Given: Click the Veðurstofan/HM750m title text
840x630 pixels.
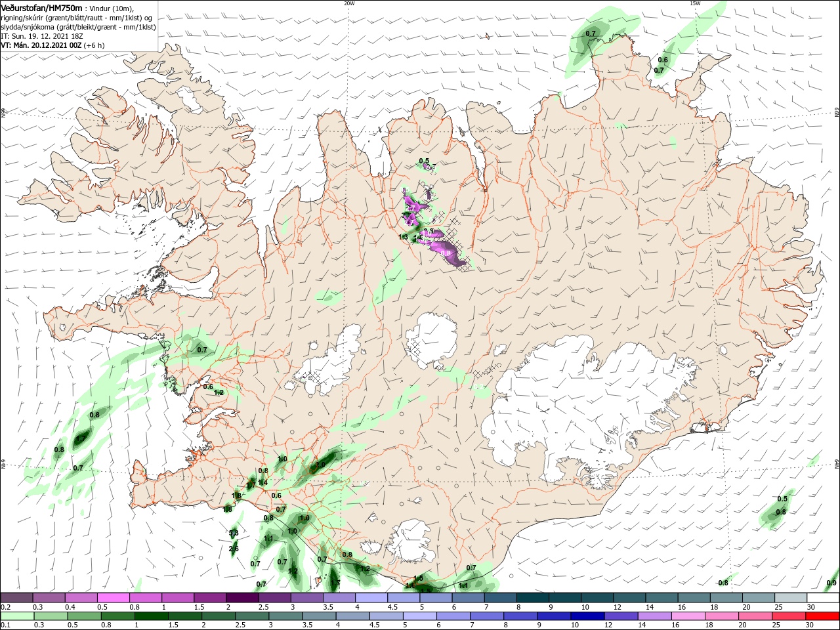Looking at the screenshot, I should pyautogui.click(x=41, y=7).
